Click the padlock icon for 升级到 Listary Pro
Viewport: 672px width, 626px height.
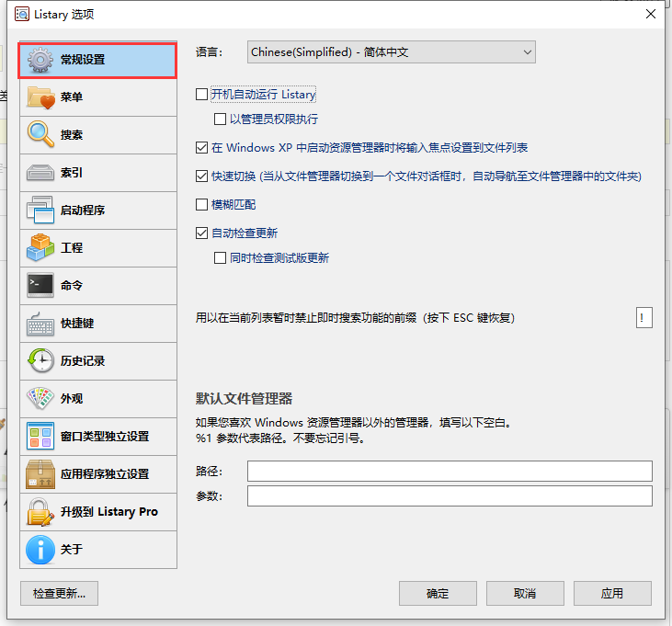tap(40, 512)
